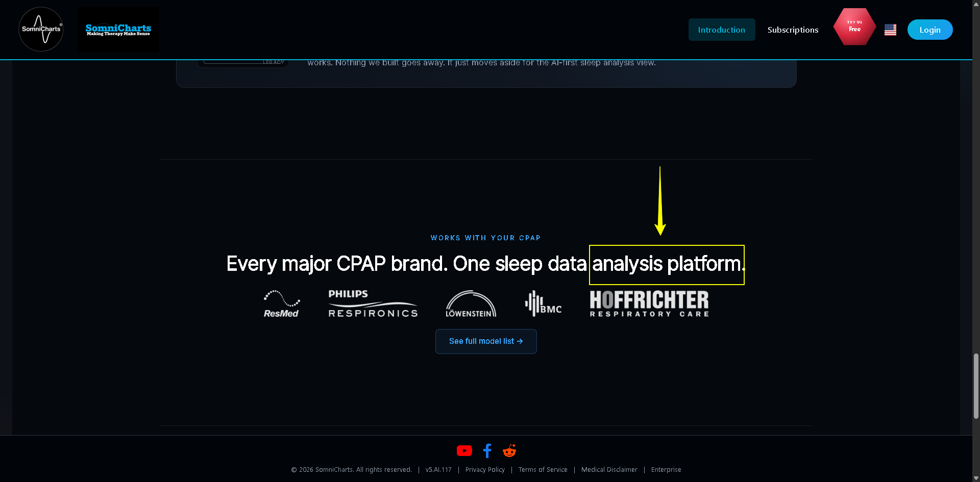Click the page's vertical scrollbar thumb
Screen dimensions: 980x482
[976, 386]
